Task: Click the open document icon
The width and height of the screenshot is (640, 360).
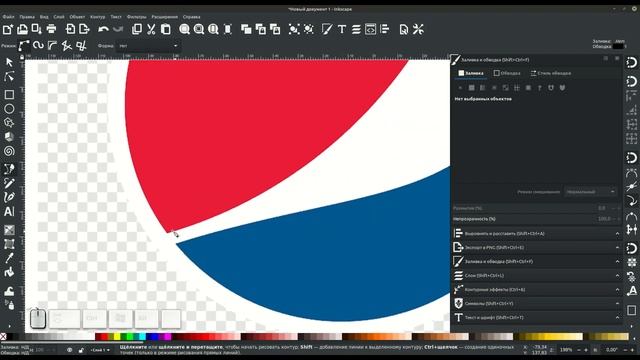Action: (22, 29)
